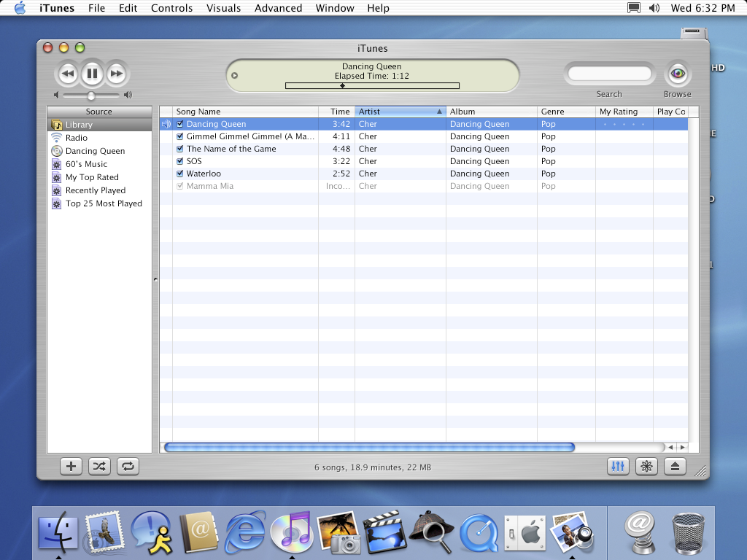Uncheck the SOS song checkbox

(x=180, y=161)
